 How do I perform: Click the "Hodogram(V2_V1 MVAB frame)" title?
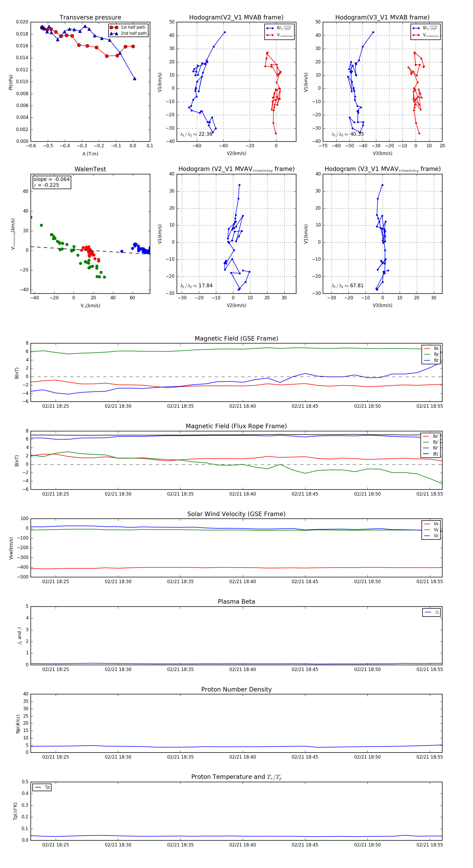coord(236,18)
